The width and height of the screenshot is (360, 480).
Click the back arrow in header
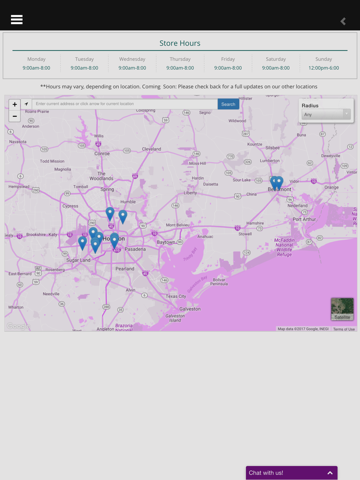(x=343, y=21)
